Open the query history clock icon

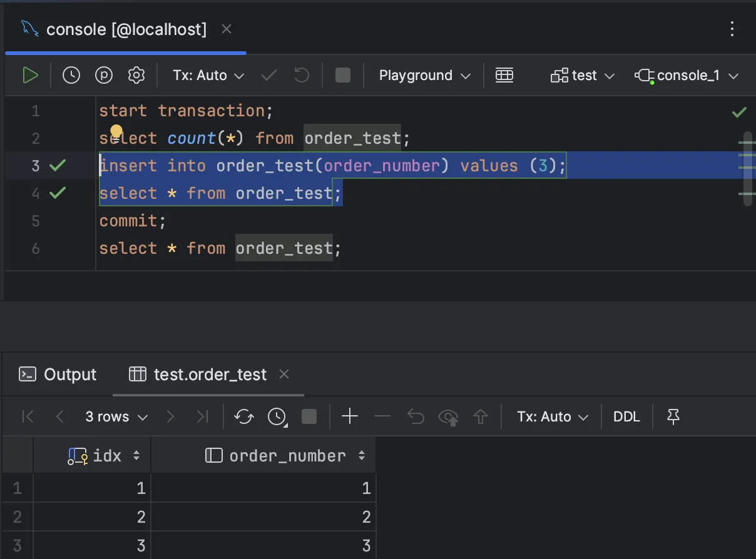click(71, 76)
